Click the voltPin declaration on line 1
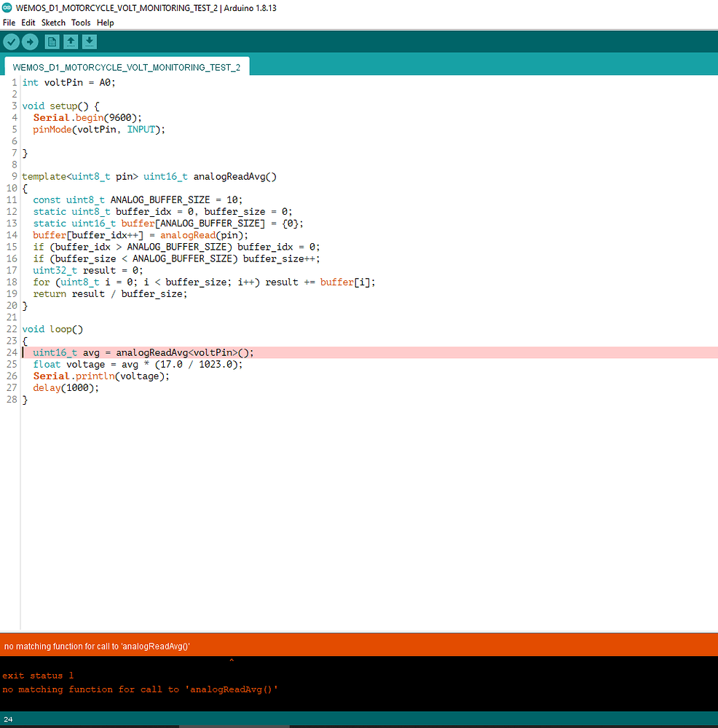The height and width of the screenshot is (728, 718). pos(69,82)
